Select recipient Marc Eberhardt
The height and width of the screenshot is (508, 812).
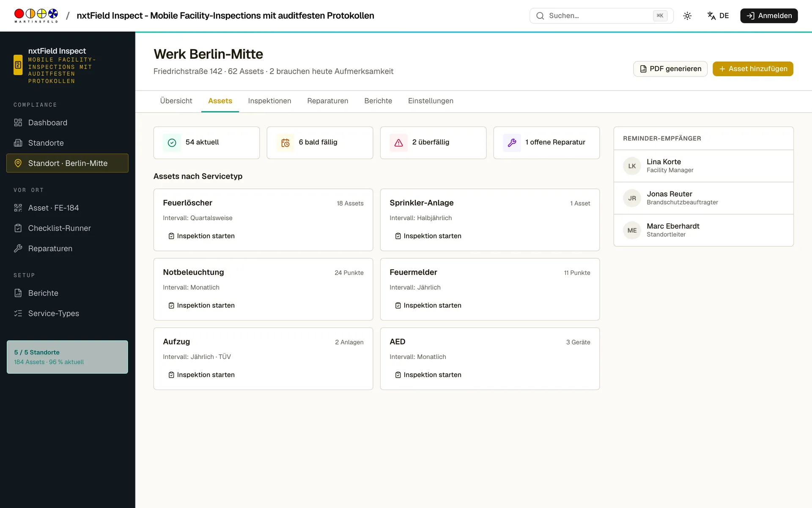click(x=703, y=230)
